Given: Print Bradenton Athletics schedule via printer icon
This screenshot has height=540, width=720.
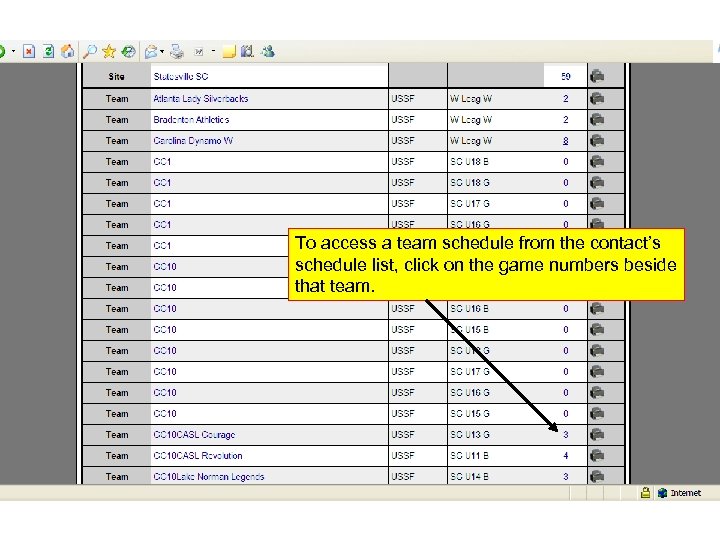Looking at the screenshot, I should [x=597, y=119].
